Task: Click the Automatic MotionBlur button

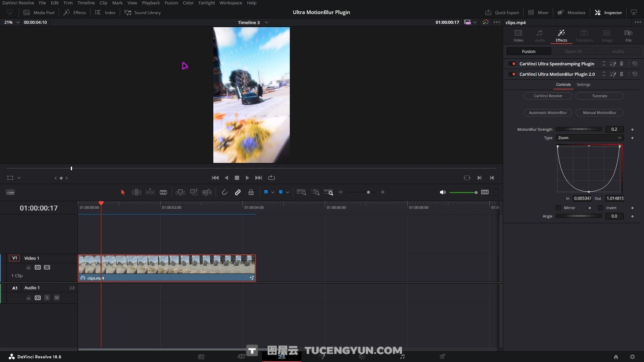Action: point(548,113)
